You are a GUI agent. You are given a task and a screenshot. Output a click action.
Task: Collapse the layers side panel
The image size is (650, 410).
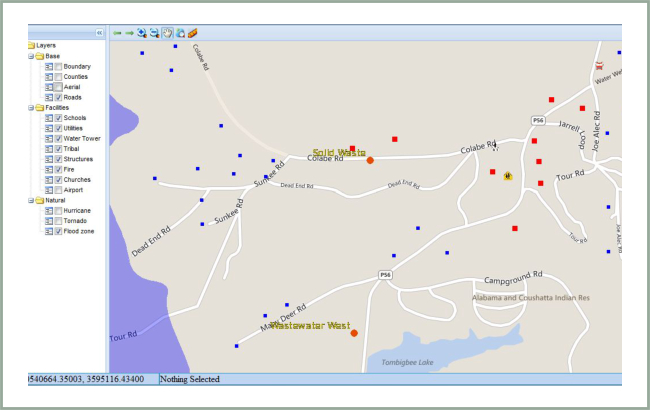[99, 33]
